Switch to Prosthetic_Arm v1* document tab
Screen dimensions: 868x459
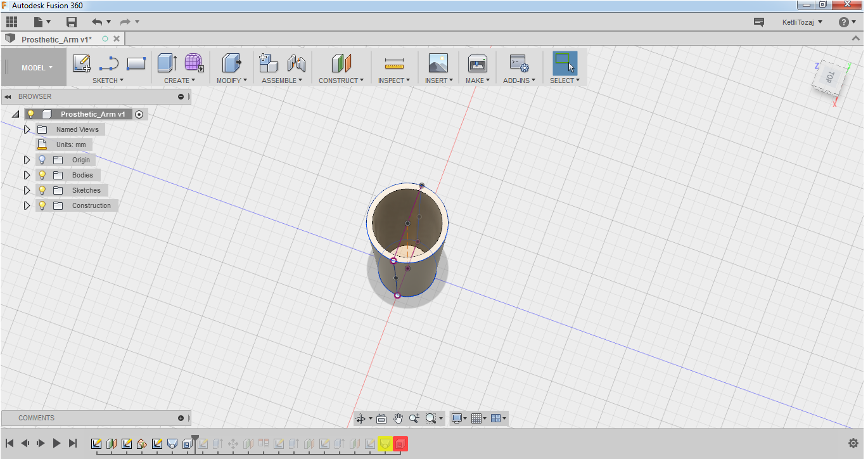(56, 39)
